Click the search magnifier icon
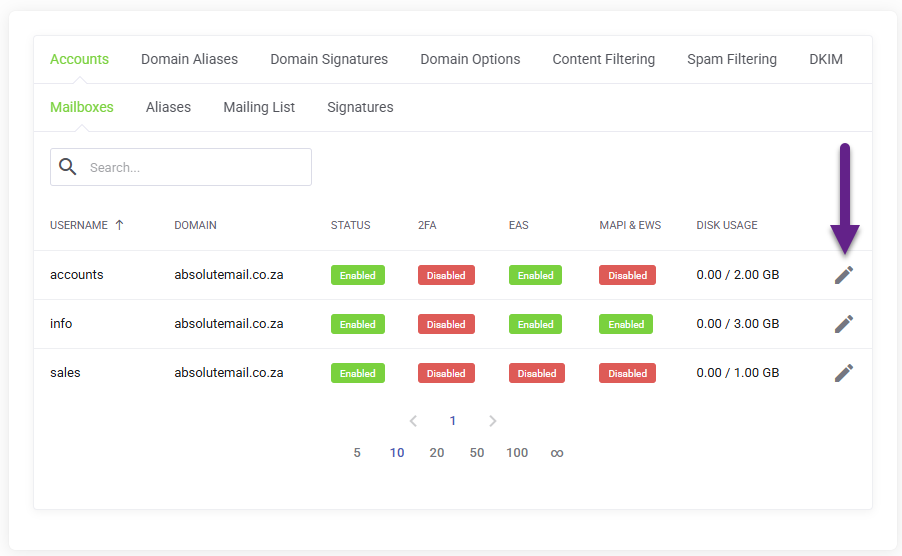Screen dimensions: 902x556 coord(68,167)
